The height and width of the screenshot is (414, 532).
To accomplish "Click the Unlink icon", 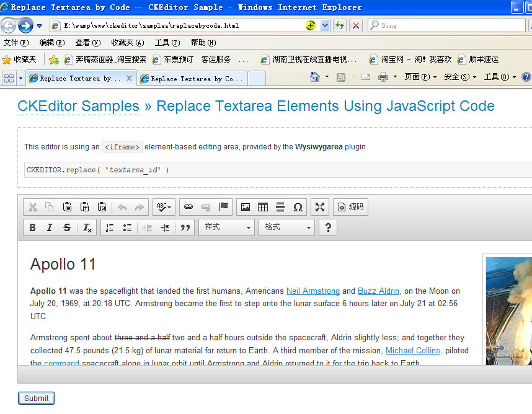I will [206, 207].
